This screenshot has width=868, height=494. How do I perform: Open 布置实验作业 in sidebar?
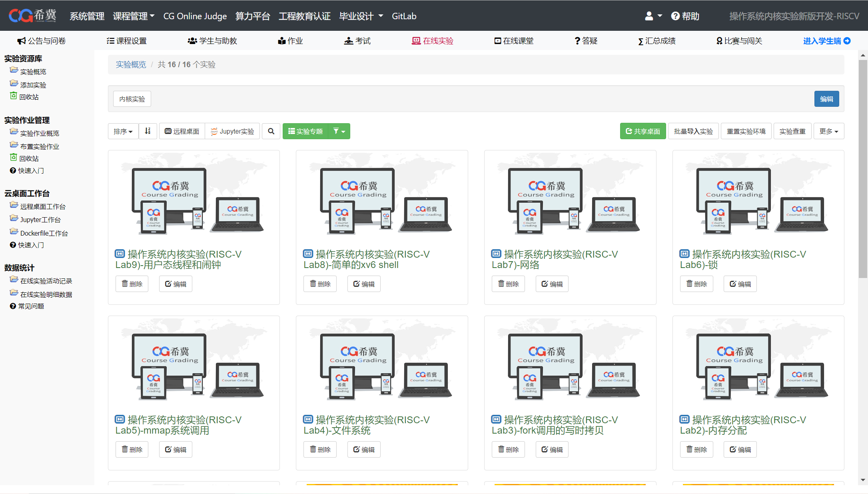[40, 146]
